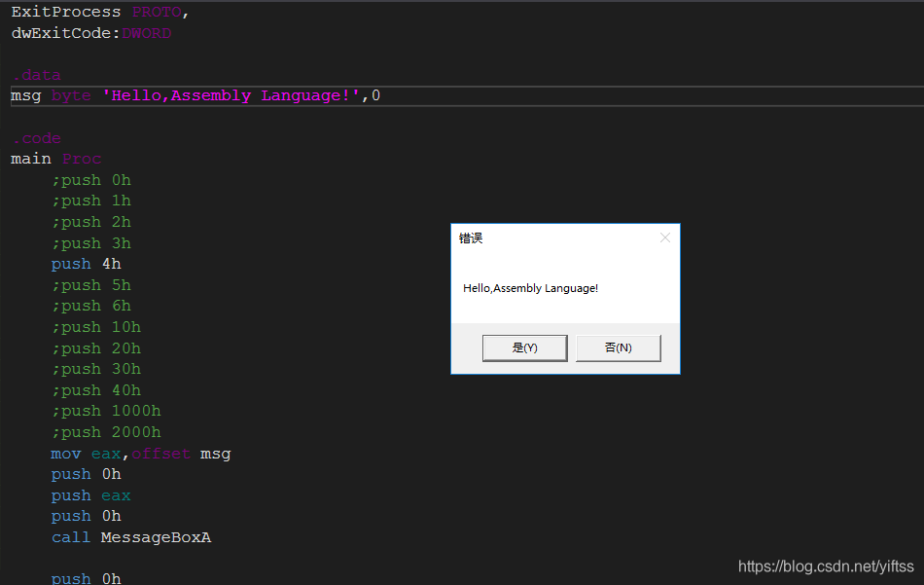Click the commented ';push 20h' line

click(x=96, y=348)
